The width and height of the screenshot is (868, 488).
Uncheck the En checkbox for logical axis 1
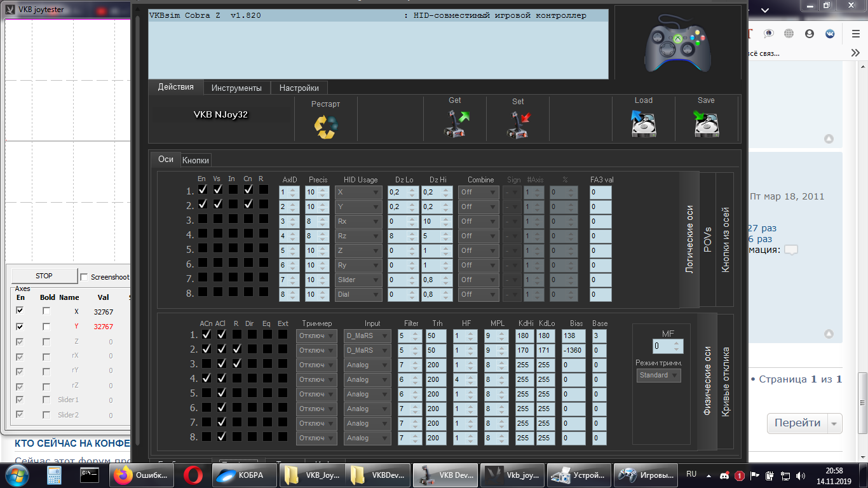click(x=203, y=190)
